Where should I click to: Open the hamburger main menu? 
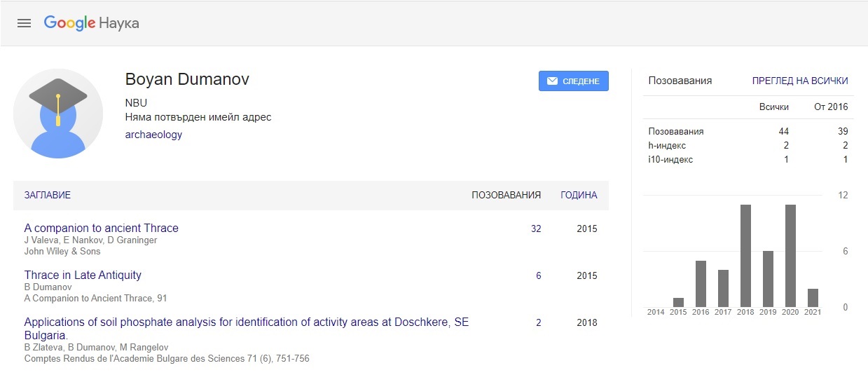coord(24,23)
